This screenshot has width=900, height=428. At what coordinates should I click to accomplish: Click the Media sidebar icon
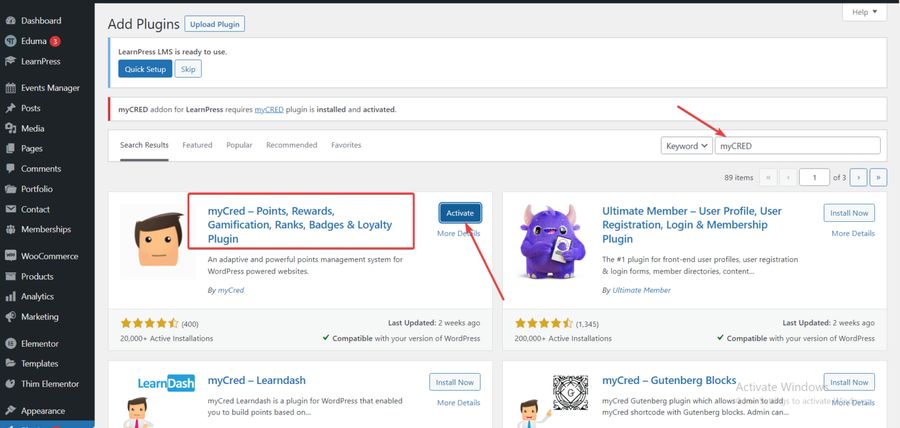pyautogui.click(x=10, y=129)
